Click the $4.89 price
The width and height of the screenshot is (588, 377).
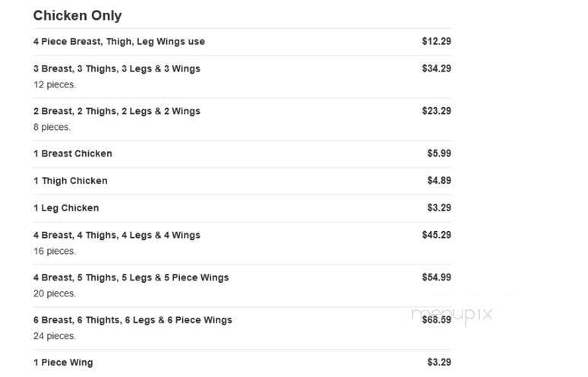(x=439, y=181)
